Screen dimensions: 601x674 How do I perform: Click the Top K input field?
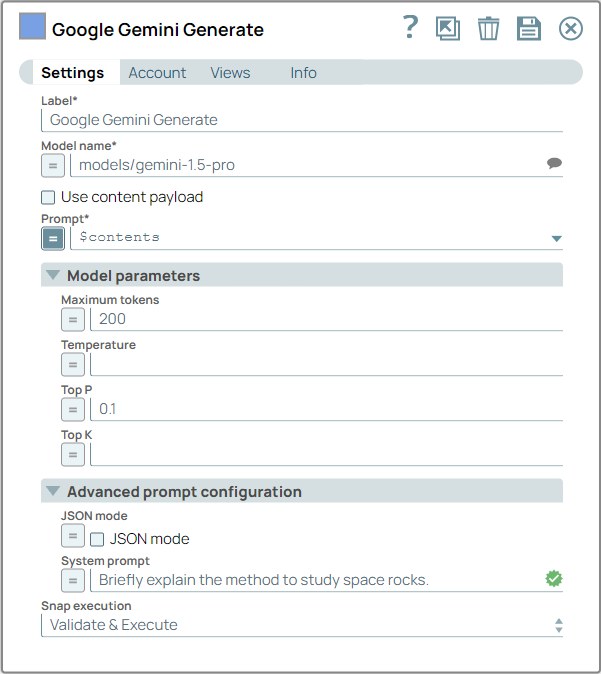tap(326, 454)
